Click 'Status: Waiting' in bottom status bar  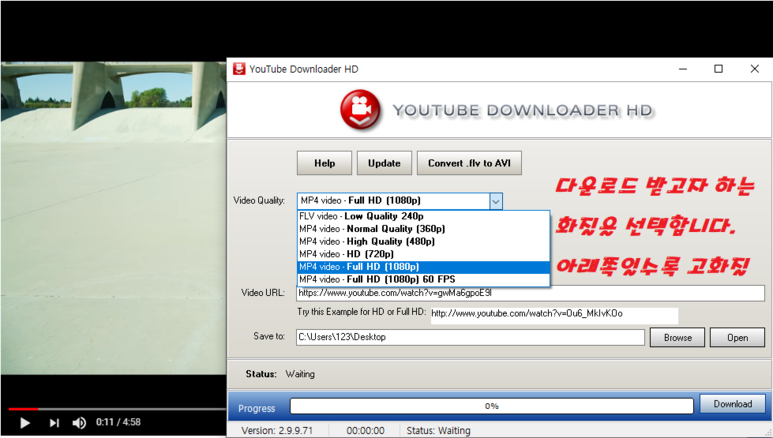[438, 431]
